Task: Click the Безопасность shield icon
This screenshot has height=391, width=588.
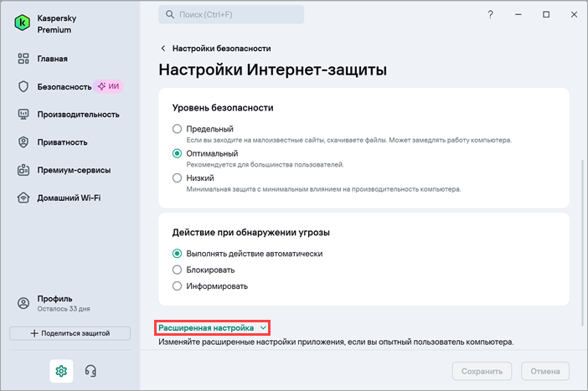Action: click(x=23, y=86)
